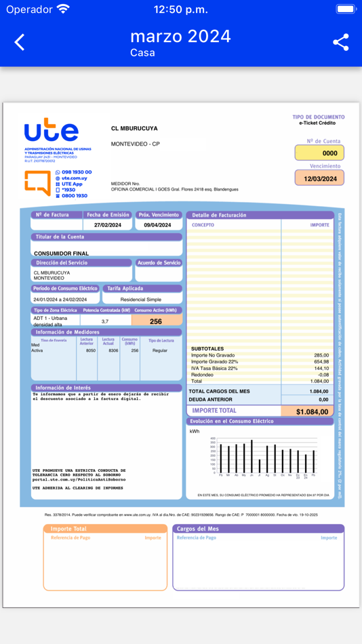This screenshot has height=644, width=362.
Task: Tap the OFICINA COMERCIAL I GOES address line
Action: click(x=175, y=190)
